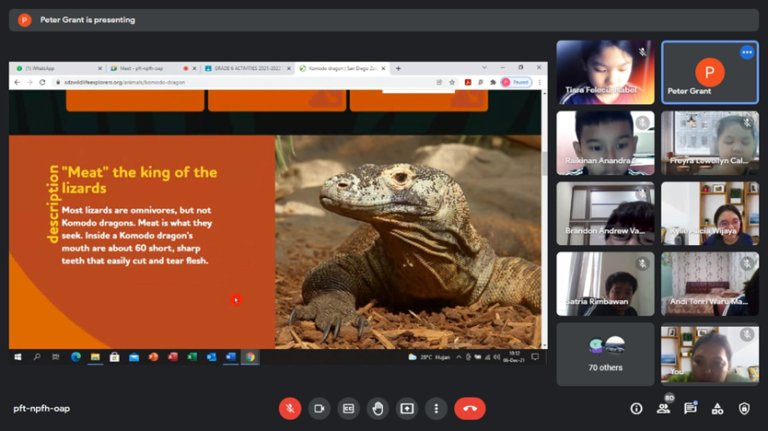The height and width of the screenshot is (431, 768).
Task: Open the meeting details info icon
Action: pos(636,408)
